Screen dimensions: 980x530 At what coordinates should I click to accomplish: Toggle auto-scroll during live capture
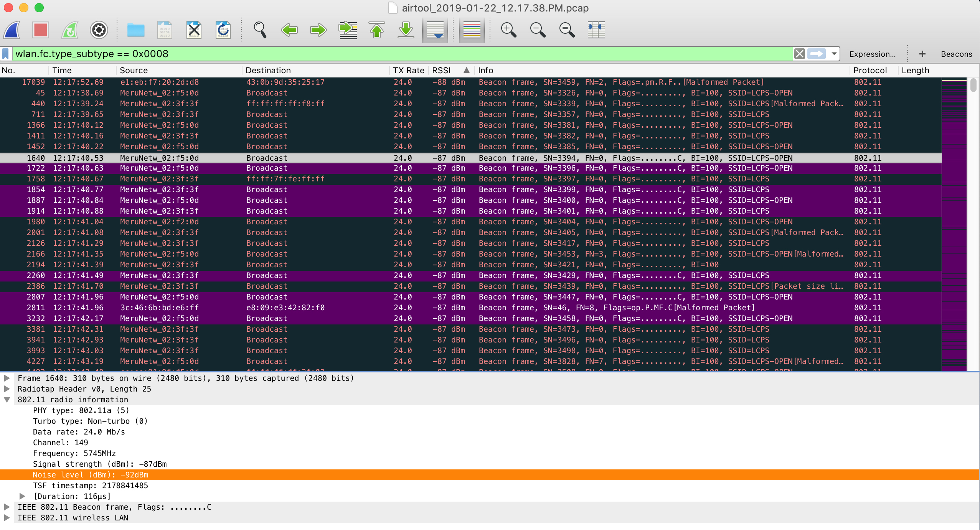pos(435,30)
